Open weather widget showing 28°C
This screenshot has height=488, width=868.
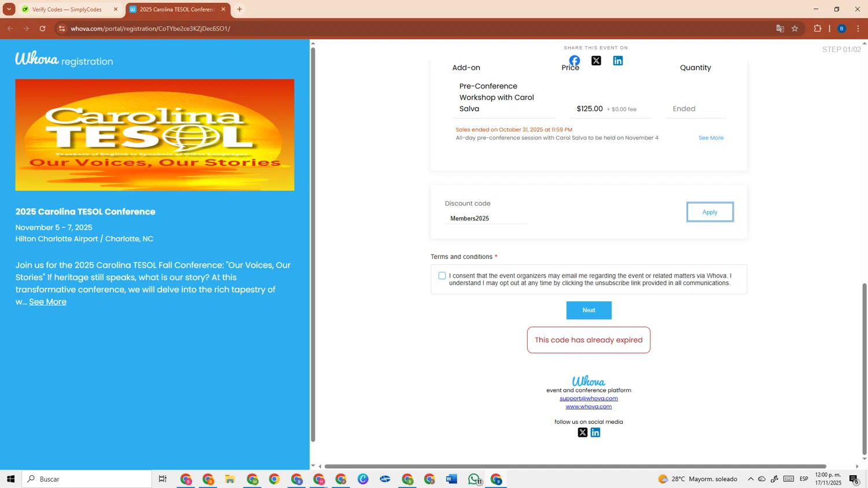tap(698, 479)
